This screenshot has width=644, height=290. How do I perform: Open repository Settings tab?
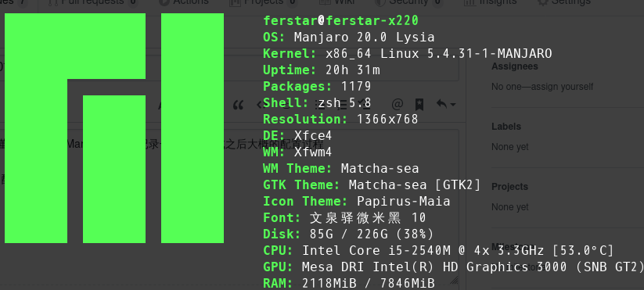point(564,2)
